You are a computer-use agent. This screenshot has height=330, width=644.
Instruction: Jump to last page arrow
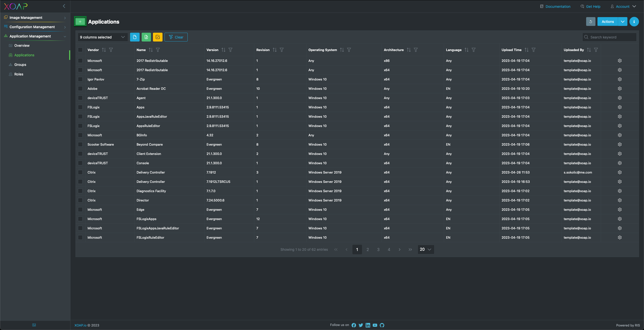pos(410,250)
